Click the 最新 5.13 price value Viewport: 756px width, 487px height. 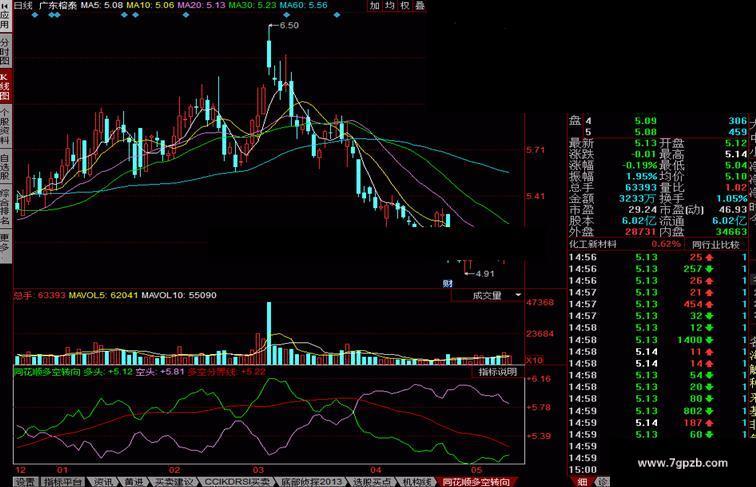click(646, 143)
